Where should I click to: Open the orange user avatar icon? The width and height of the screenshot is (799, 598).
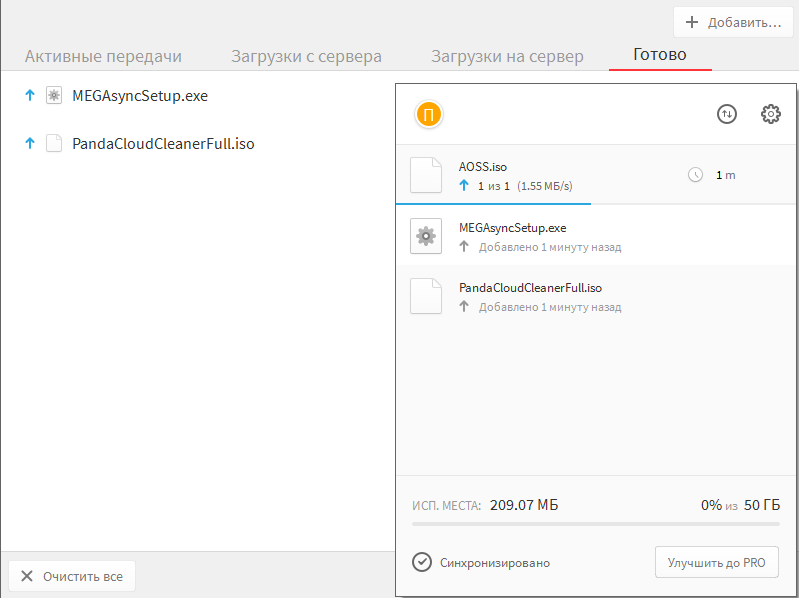pyautogui.click(x=428, y=115)
